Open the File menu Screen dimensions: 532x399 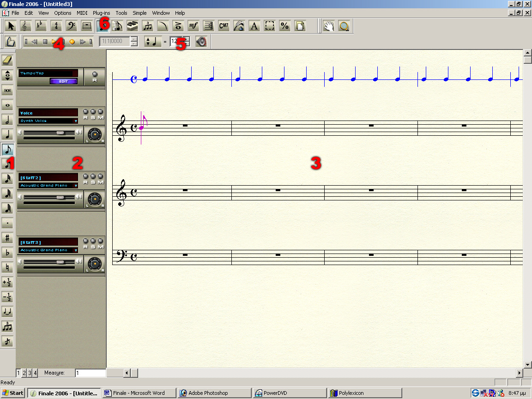[x=15, y=13]
